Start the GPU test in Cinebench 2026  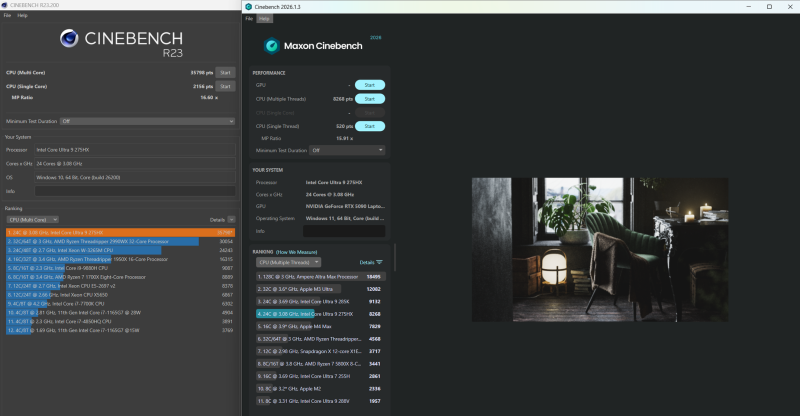(x=370, y=85)
